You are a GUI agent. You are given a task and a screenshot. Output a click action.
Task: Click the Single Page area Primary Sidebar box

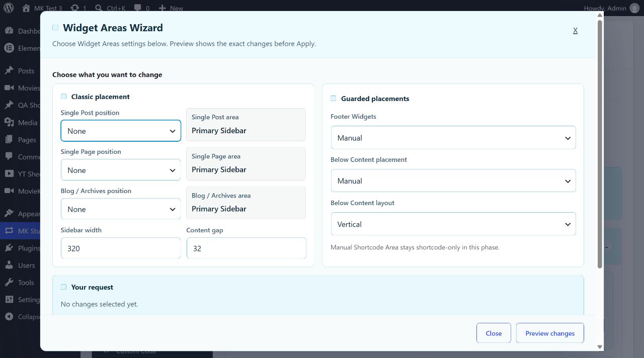[246, 164]
